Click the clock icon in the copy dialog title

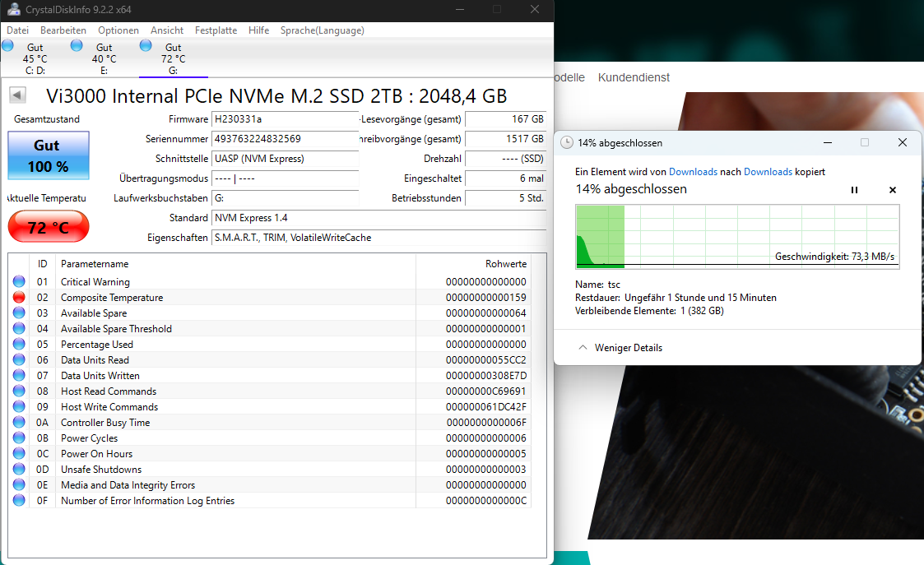coord(566,142)
